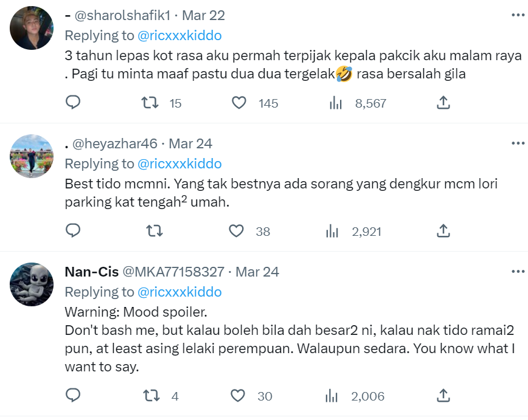
Task: Click the @heyazhar46 username handle
Action: [x=115, y=143]
